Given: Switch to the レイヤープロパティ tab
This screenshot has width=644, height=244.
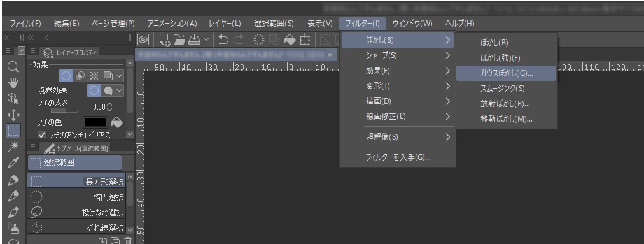Looking at the screenshot, I should pyautogui.click(x=69, y=52).
